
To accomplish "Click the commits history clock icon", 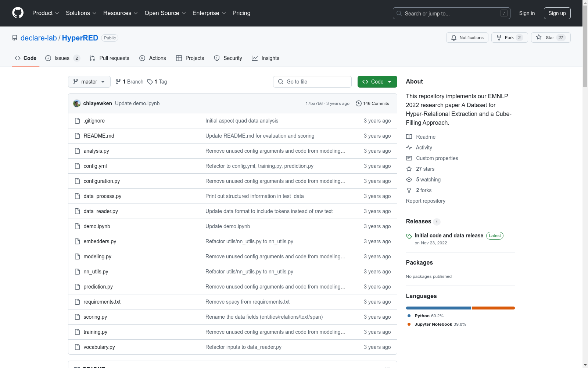I will tap(359, 103).
